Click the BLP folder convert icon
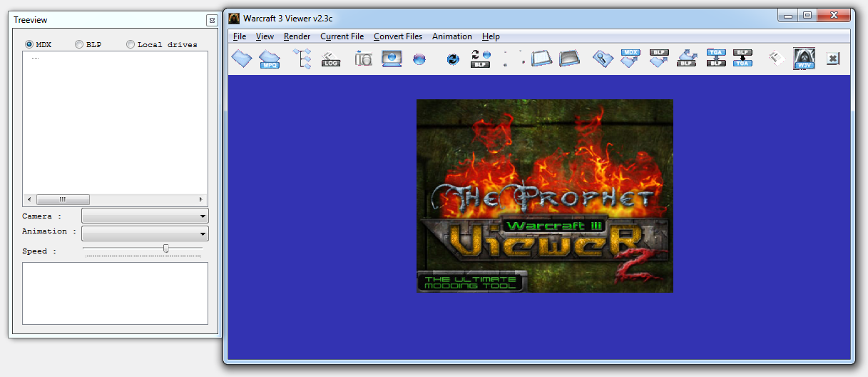Screen dimensions: 868x377 (659, 59)
